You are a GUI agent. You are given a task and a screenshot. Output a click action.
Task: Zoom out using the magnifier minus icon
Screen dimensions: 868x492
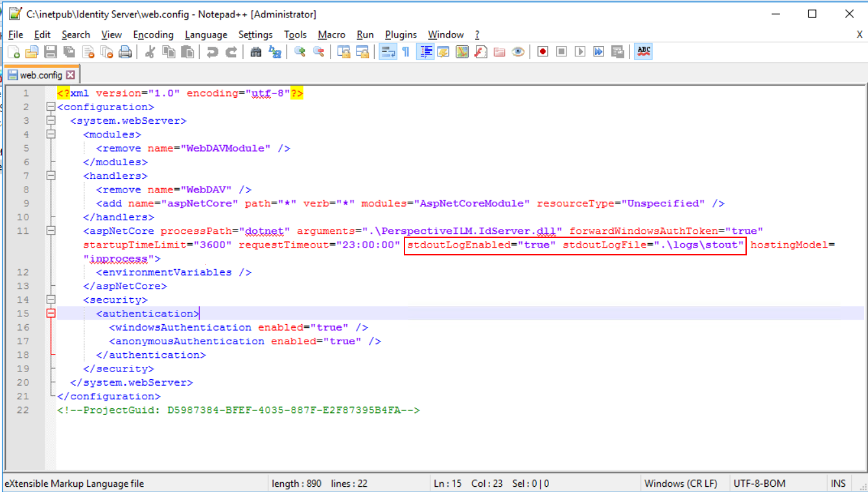pos(318,53)
